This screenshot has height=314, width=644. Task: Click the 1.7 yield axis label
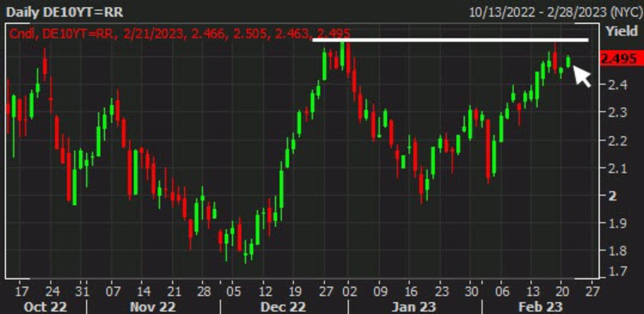point(618,271)
